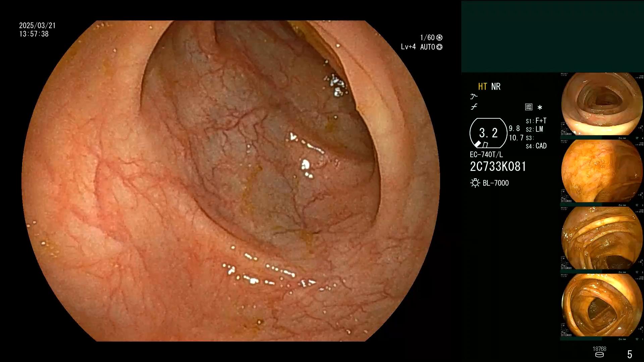Click the 10.7 diameter value

516,138
